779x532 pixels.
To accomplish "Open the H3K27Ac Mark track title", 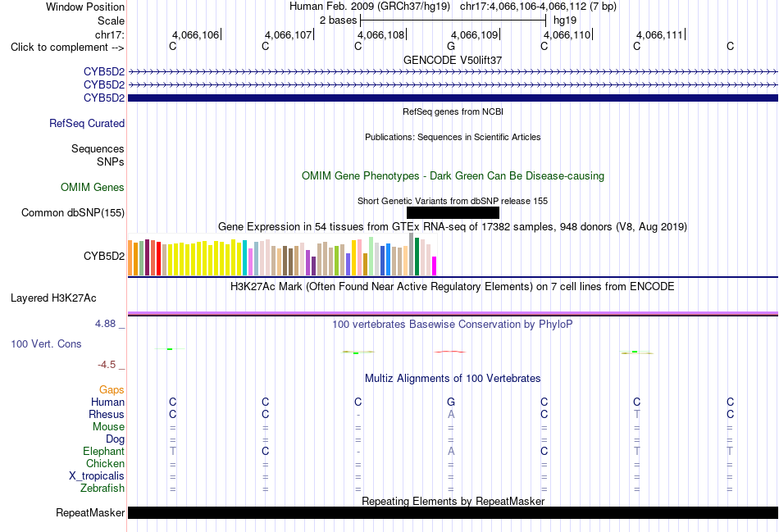I will [x=453, y=287].
